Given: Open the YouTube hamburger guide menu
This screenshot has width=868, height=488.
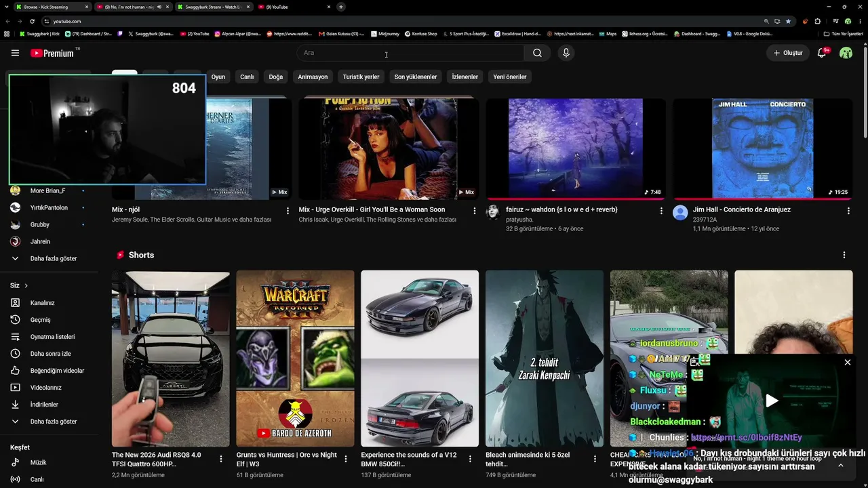Looking at the screenshot, I should click(15, 53).
